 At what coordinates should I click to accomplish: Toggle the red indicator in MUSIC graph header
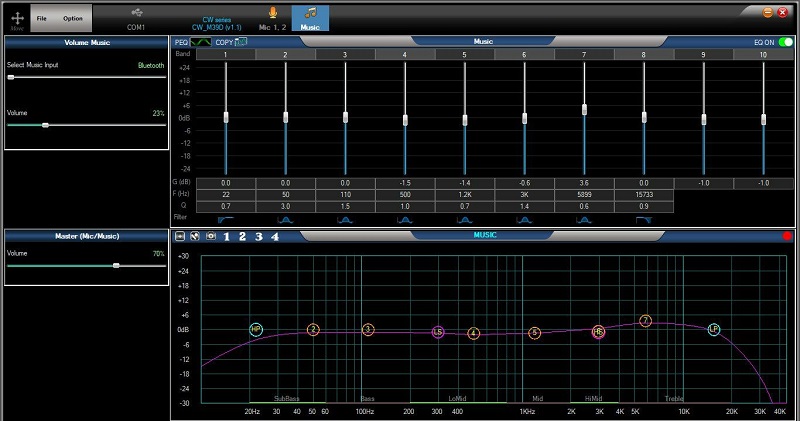click(787, 237)
